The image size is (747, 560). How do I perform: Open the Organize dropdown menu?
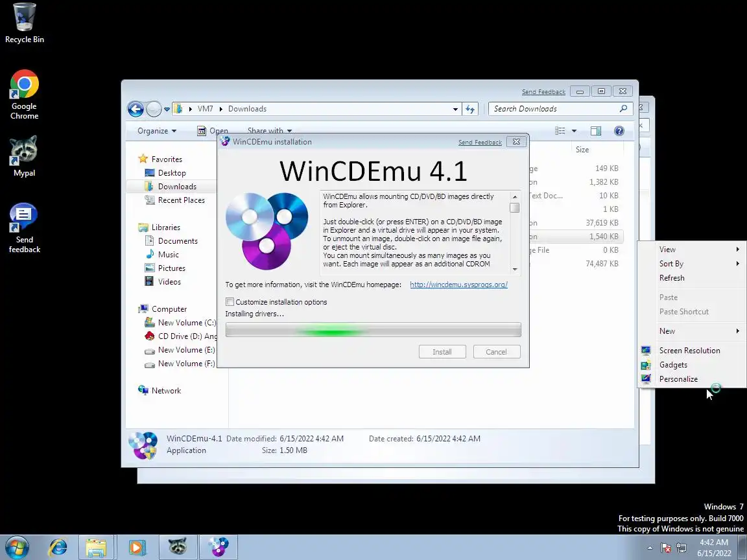click(x=157, y=131)
